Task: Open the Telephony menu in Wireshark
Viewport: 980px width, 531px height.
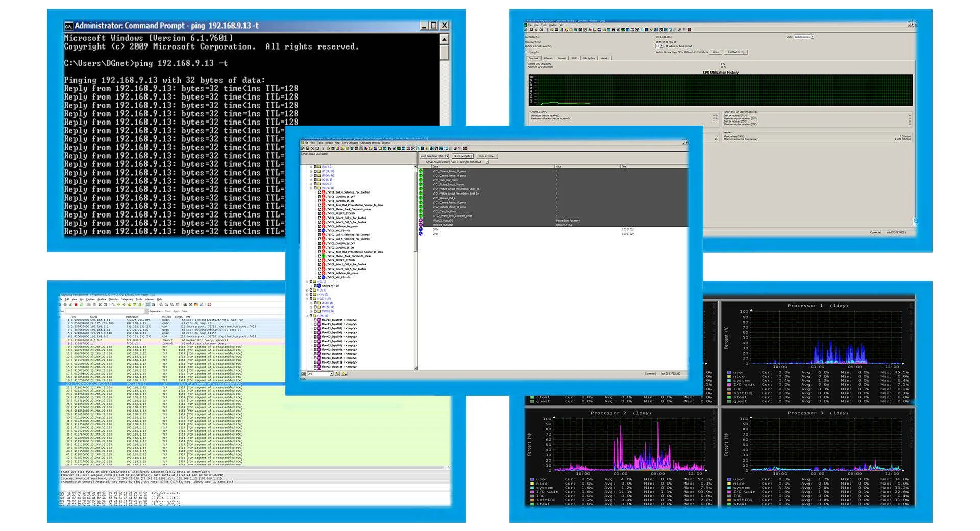Action: 127,299
